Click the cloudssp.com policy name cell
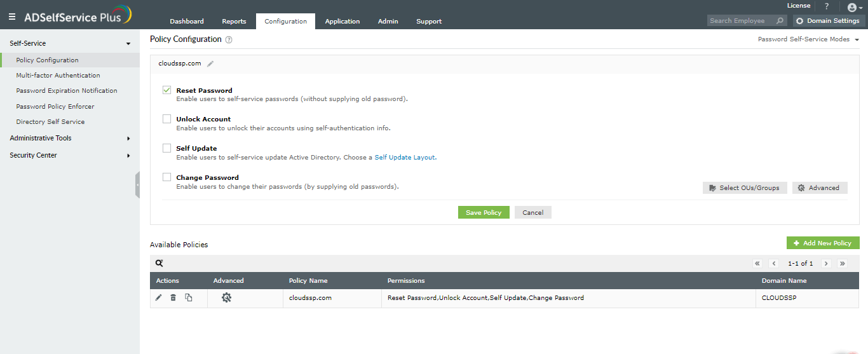 [x=310, y=297]
